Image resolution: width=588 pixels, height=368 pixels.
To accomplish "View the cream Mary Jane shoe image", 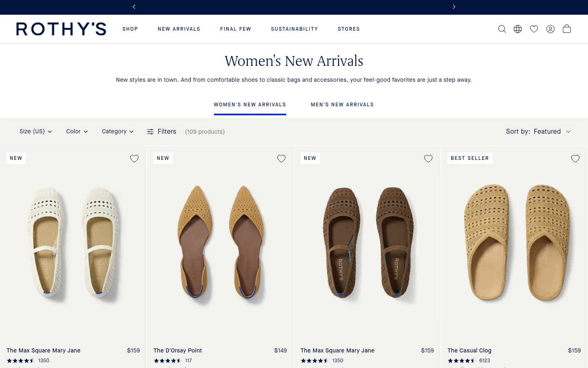I will (x=73, y=245).
